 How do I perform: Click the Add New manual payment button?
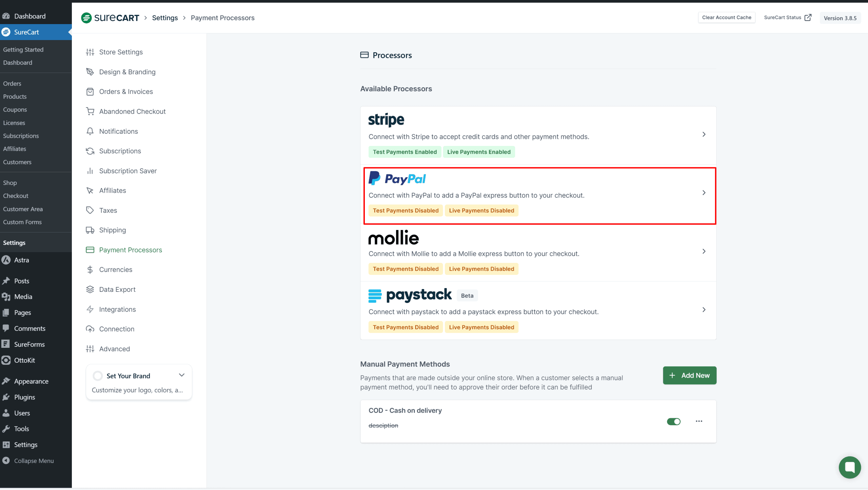point(689,375)
